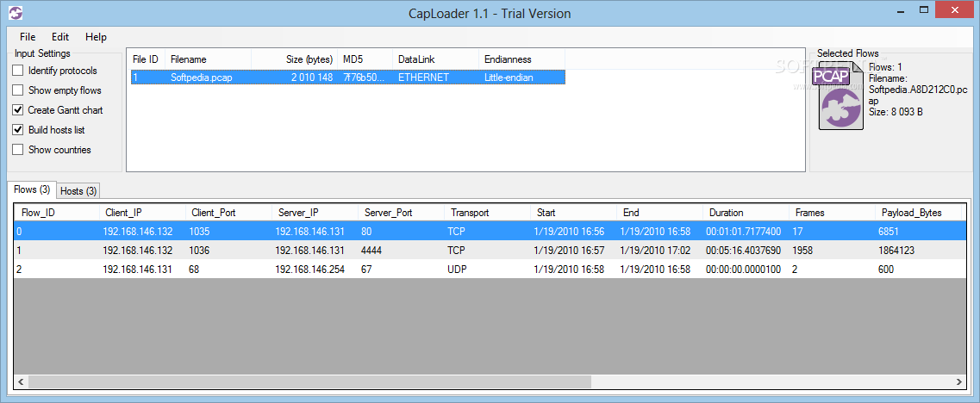
Task: Select the flow row with client port 1035
Action: click(490, 231)
